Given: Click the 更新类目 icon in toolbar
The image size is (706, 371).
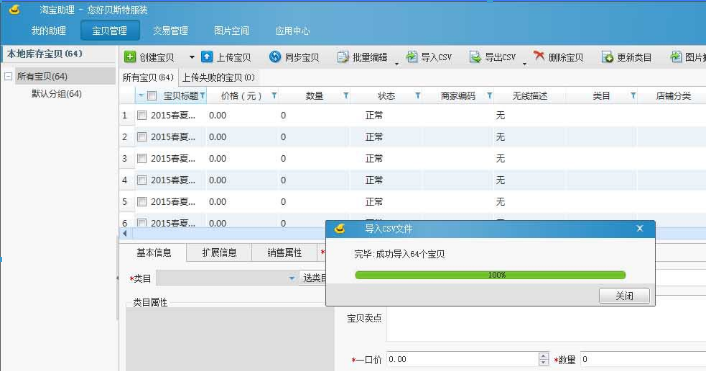Looking at the screenshot, I should pyautogui.click(x=607, y=57).
